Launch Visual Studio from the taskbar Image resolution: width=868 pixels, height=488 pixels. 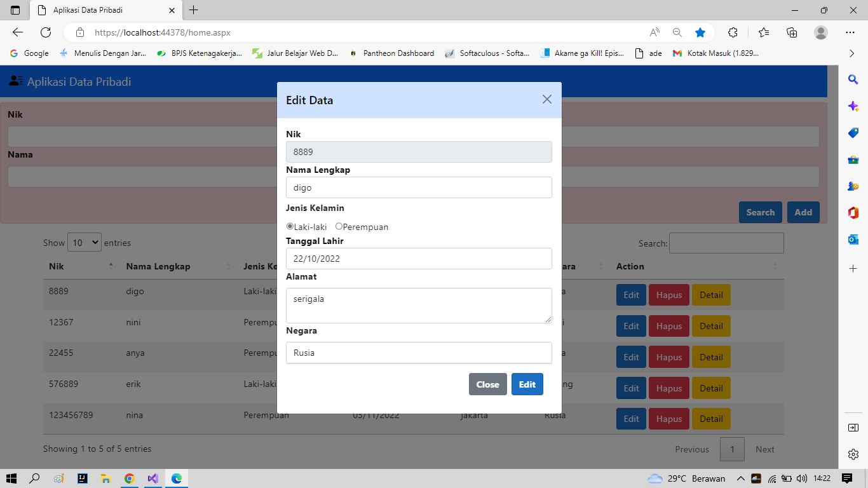153,478
